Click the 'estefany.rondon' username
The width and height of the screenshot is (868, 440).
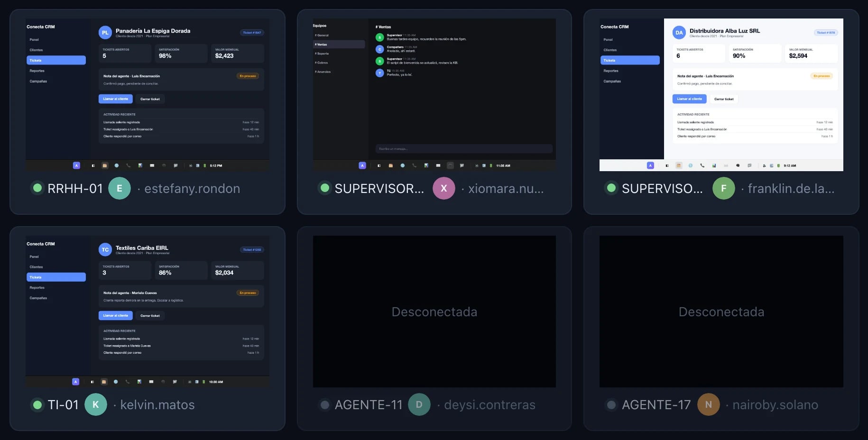pos(192,189)
